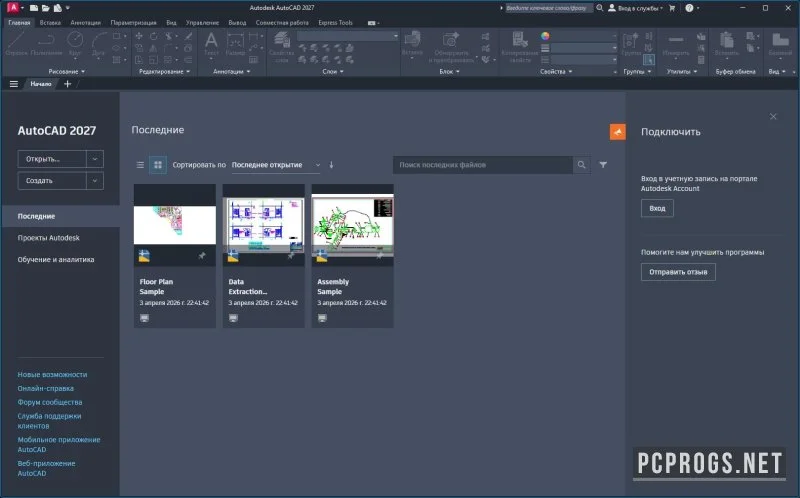Click the Создать button
Image resolution: width=800 pixels, height=498 pixels.
click(x=52, y=181)
